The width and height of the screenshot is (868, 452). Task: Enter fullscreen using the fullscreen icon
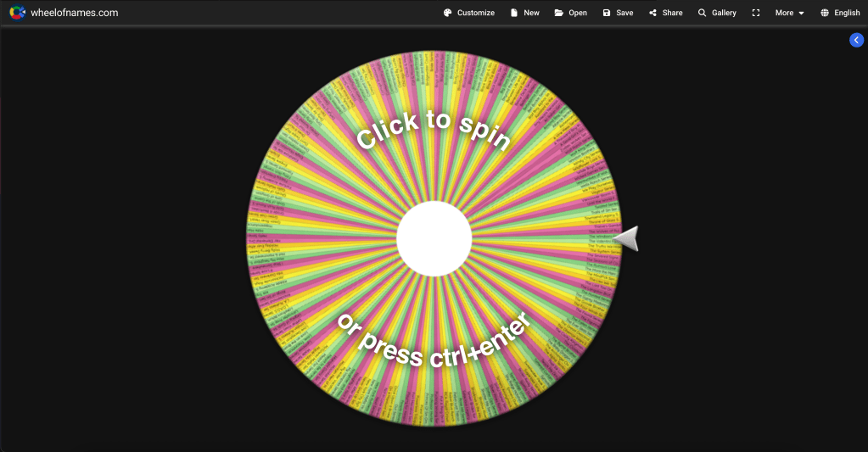coord(756,13)
